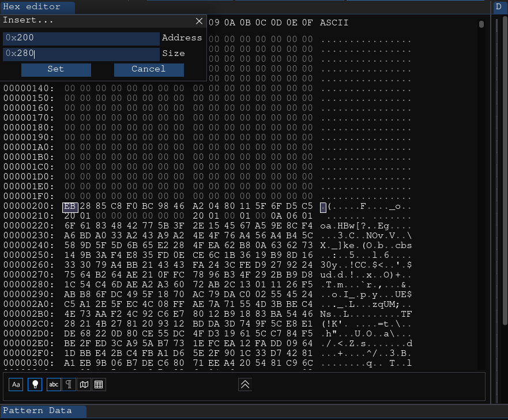The image size is (508, 420).
Task: Open the minimap icon in footer
Action: point(84,384)
